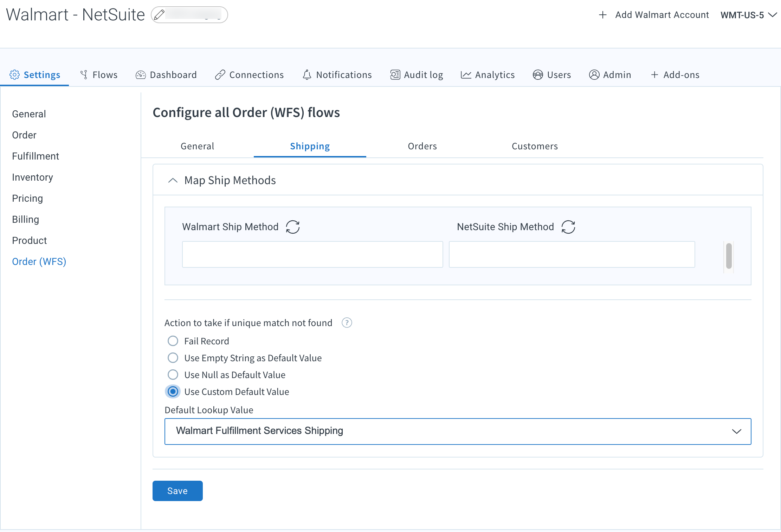
Task: Click the Dashboard gauge icon
Action: click(141, 75)
